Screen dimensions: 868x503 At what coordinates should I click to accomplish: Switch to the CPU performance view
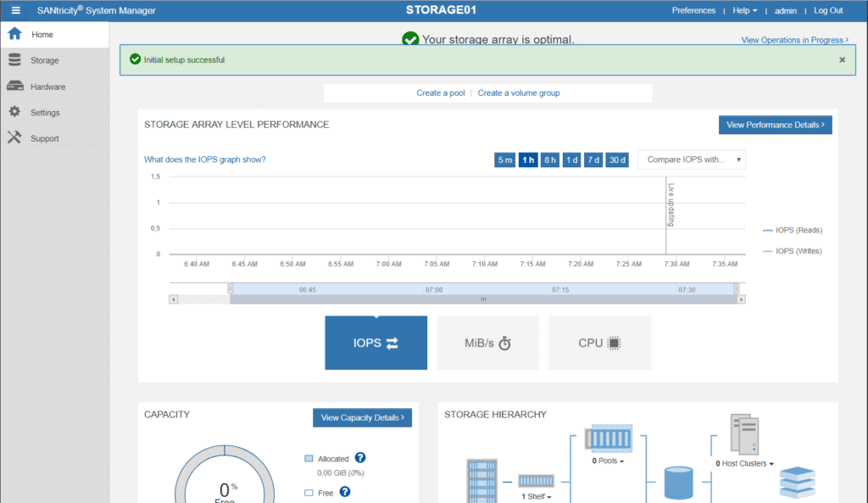(599, 343)
